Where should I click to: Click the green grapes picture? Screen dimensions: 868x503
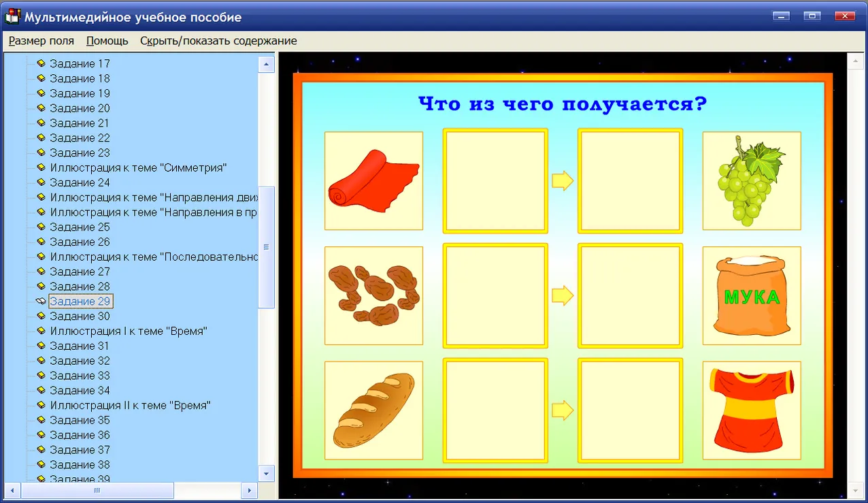click(x=752, y=180)
